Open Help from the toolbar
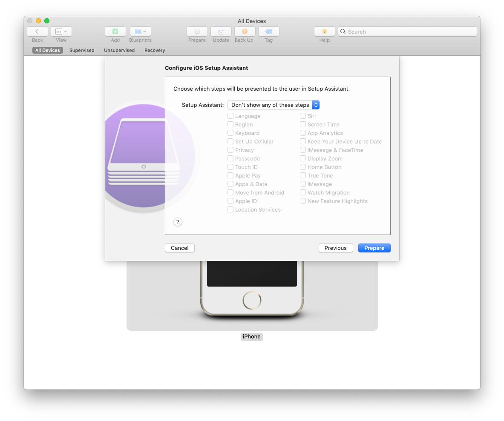 (324, 32)
